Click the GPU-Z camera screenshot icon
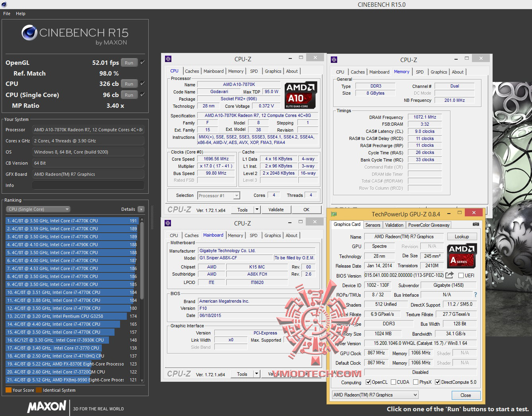This screenshot has height=416, width=532. click(476, 224)
